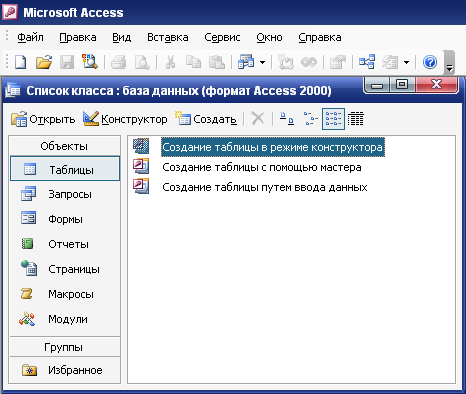Click the File search toolbar icon
The width and height of the screenshot is (466, 394).
(89, 62)
